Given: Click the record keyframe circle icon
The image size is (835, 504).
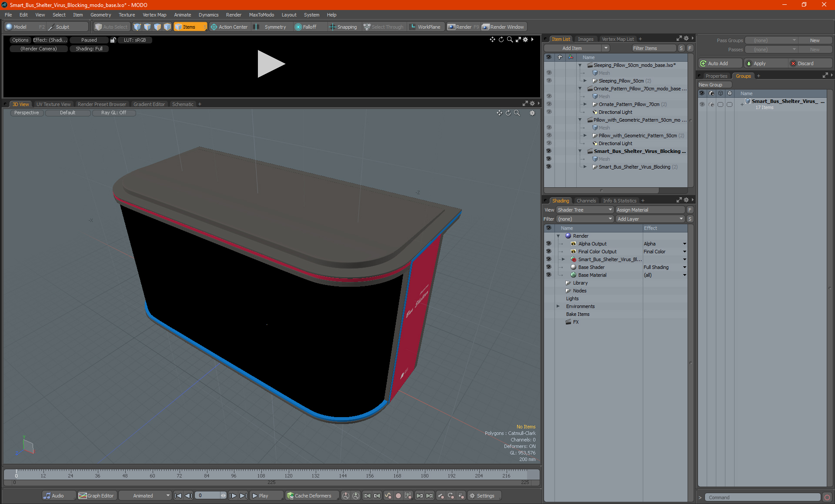Looking at the screenshot, I should [398, 496].
